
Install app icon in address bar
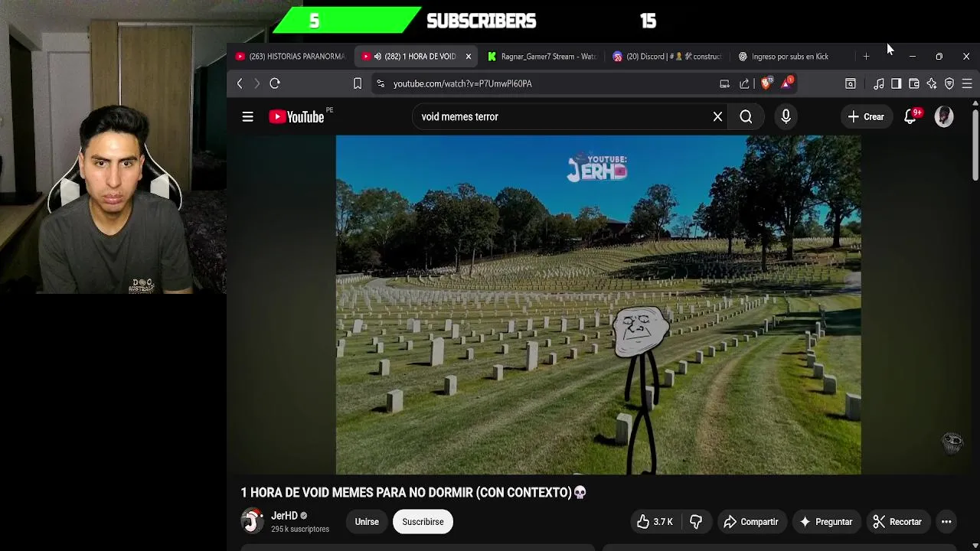724,83
